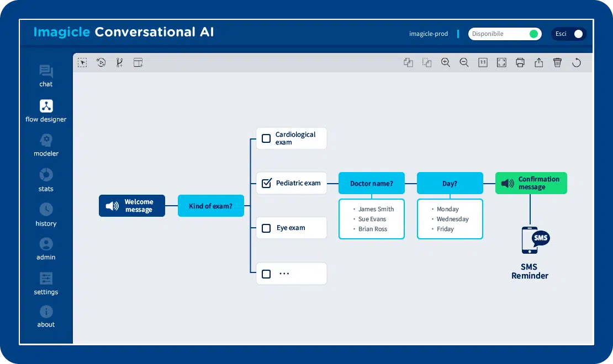
Task: Open the chat section in sidebar
Action: (x=46, y=76)
